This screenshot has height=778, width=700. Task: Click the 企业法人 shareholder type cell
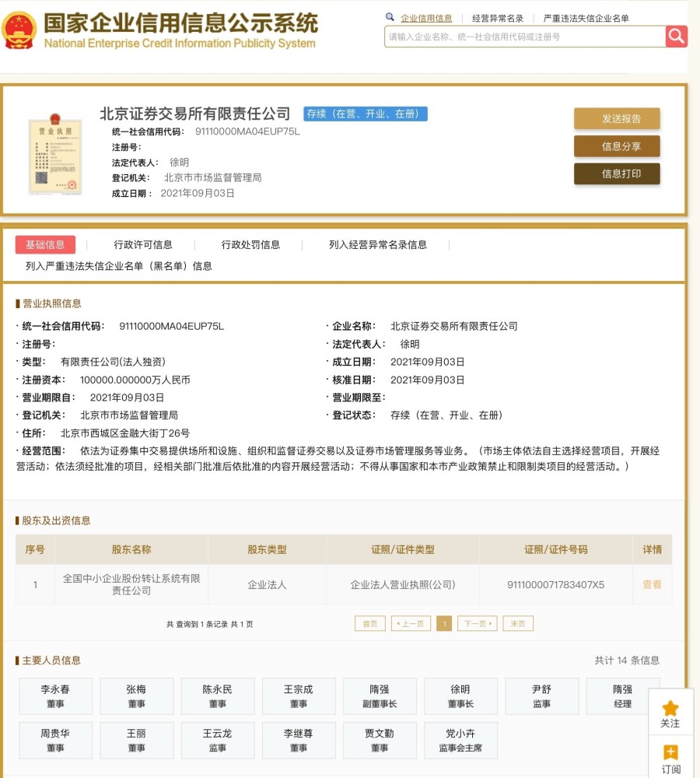[x=267, y=584]
